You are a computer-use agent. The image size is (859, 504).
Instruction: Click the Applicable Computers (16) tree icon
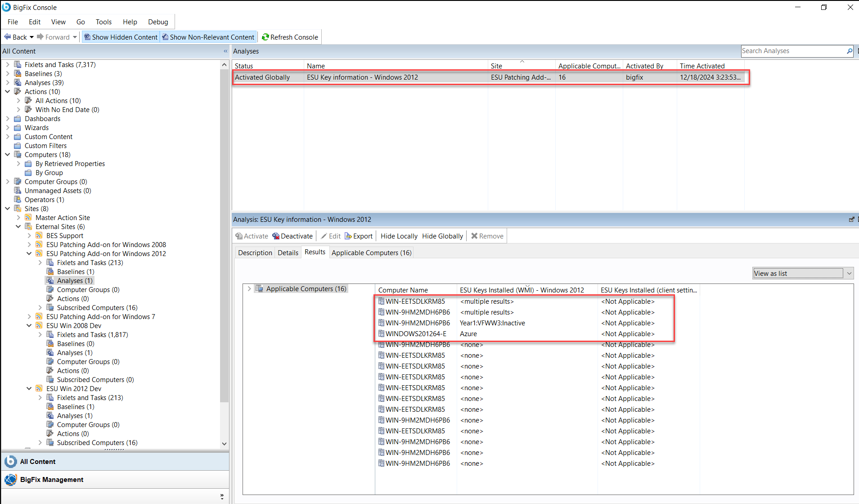coord(260,289)
